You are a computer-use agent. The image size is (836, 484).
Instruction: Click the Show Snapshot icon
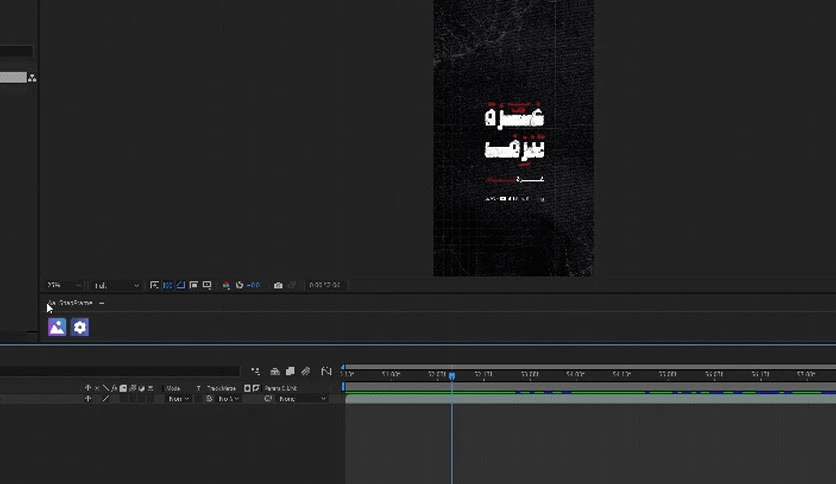pos(292,285)
